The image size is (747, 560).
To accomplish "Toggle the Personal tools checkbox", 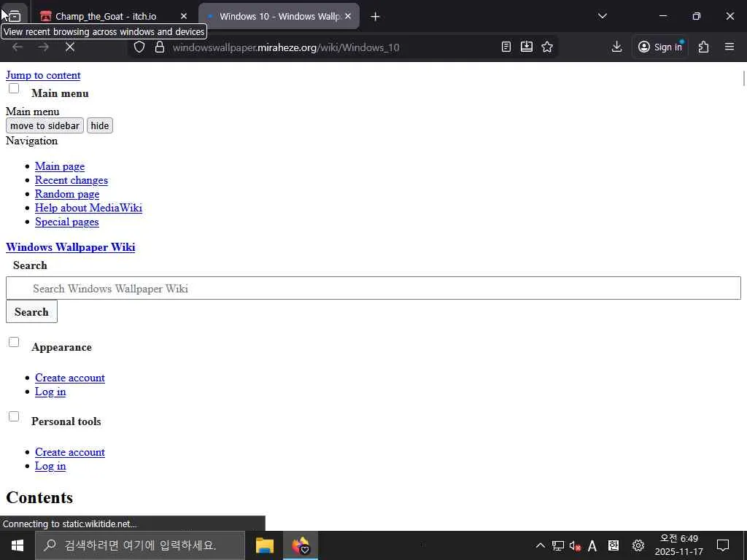I will click(x=14, y=416).
